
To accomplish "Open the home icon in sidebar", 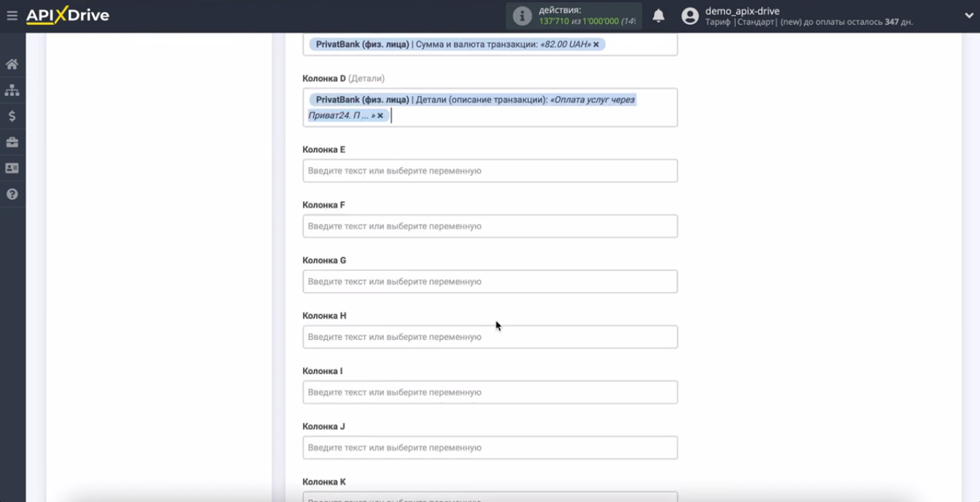I will click(x=12, y=64).
